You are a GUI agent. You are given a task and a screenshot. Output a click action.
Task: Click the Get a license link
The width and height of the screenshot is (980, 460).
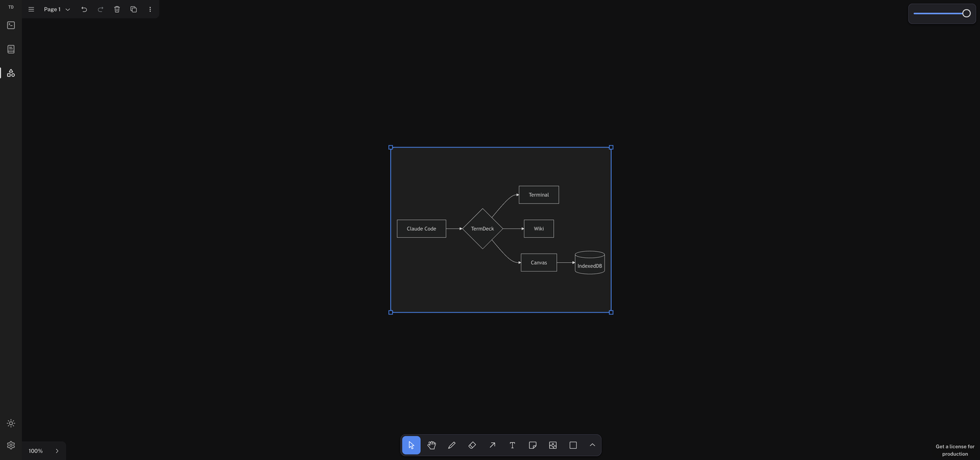pyautogui.click(x=955, y=450)
